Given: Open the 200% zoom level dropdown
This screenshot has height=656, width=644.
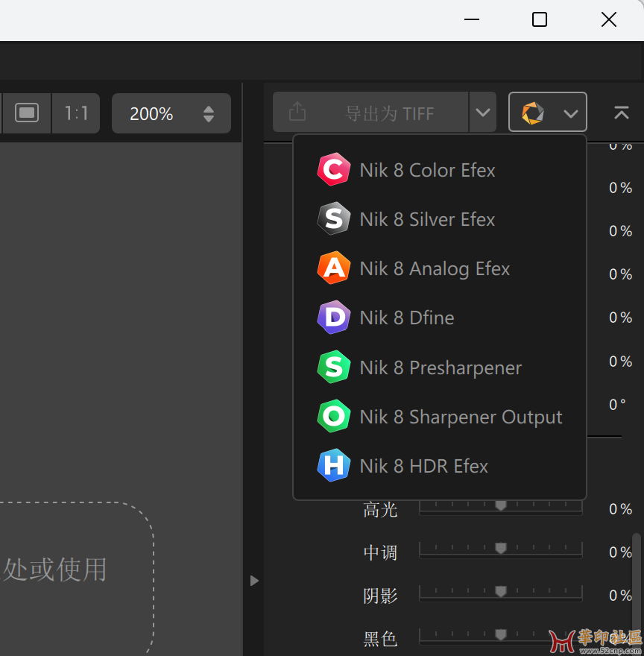Looking at the screenshot, I should [x=171, y=113].
